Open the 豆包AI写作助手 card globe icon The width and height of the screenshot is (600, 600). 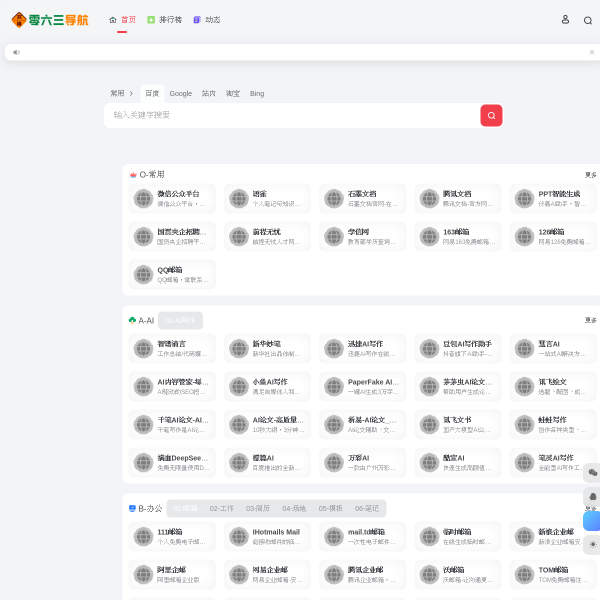(429, 348)
